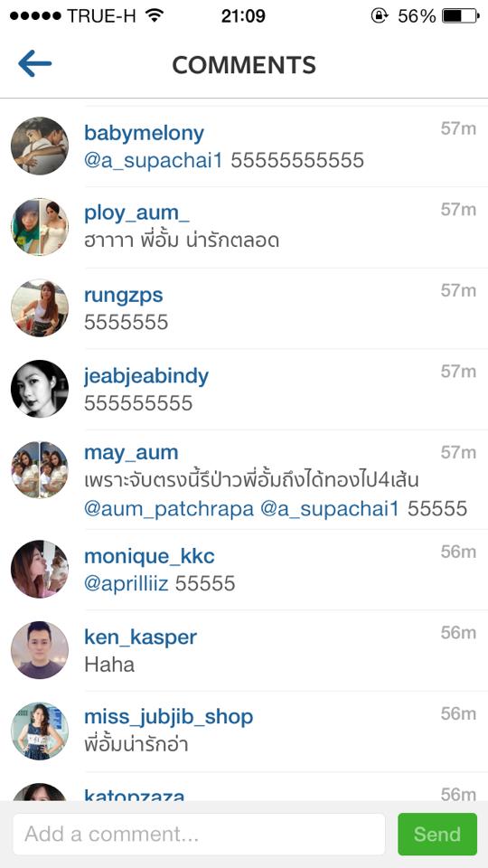Screen dimensions: 488x868
Task: Tap @a_supachai1 mention in babymelony's comment
Action: (x=154, y=161)
